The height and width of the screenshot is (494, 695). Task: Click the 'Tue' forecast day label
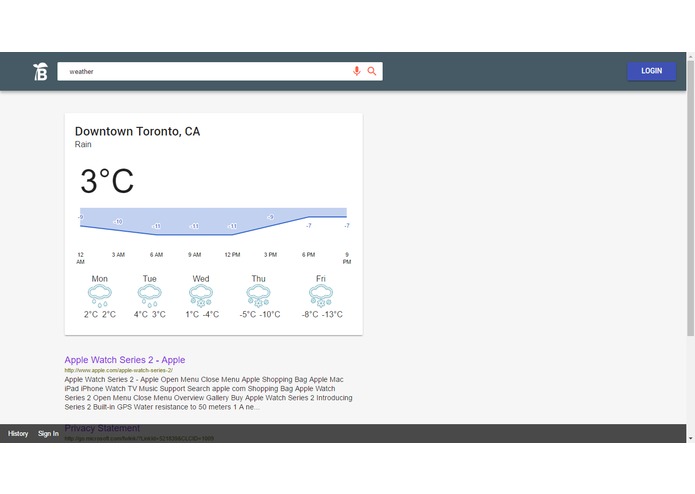point(150,279)
